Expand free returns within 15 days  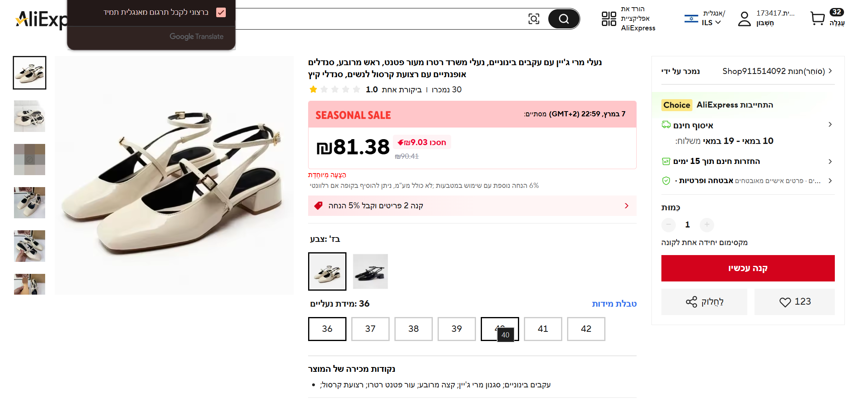coord(830,162)
